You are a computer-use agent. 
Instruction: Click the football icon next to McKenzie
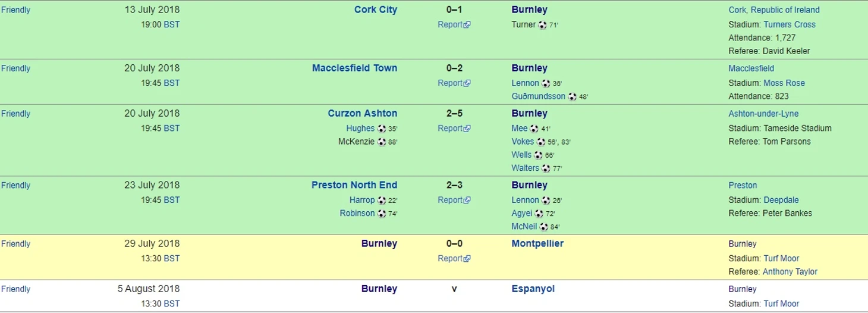pos(382,142)
